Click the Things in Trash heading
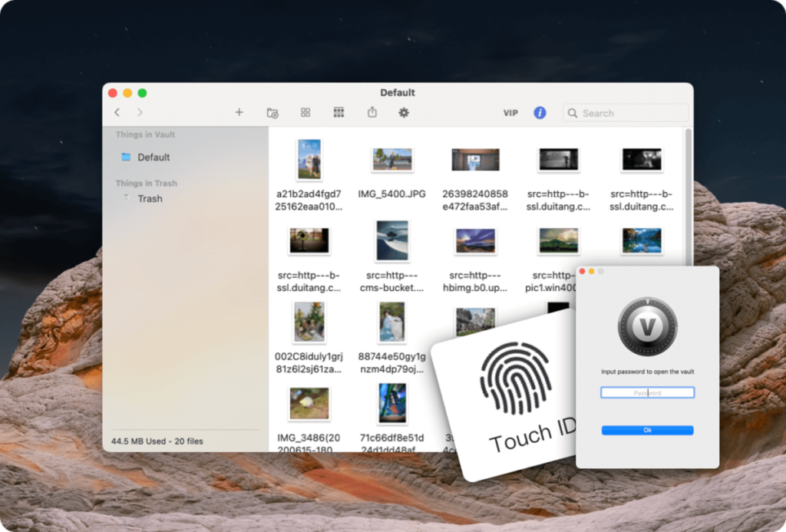 click(147, 183)
